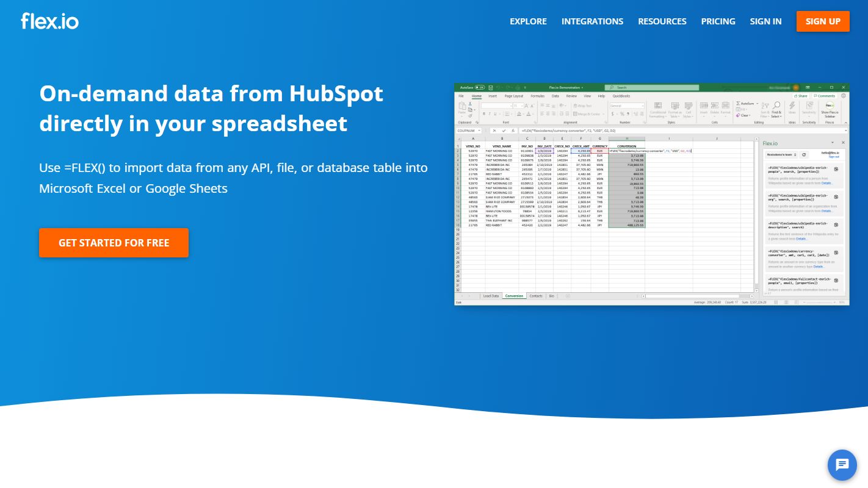Open the live chat bubble icon

[x=842, y=465]
